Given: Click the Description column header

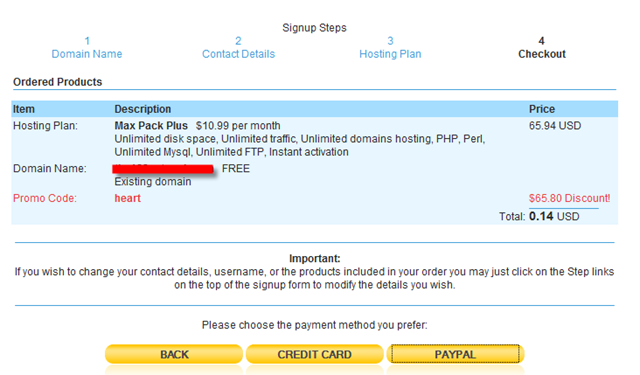Looking at the screenshot, I should 142,109.
